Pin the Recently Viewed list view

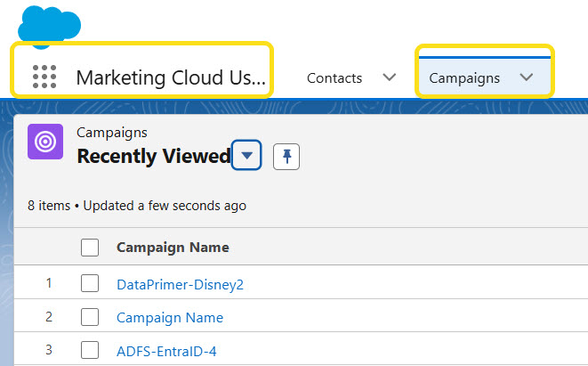point(286,156)
